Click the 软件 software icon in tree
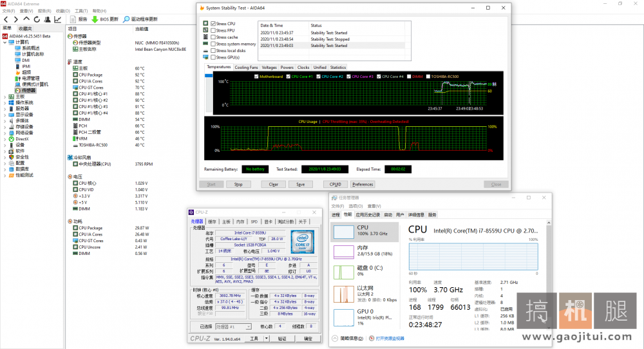644x349 pixels. [x=11, y=151]
